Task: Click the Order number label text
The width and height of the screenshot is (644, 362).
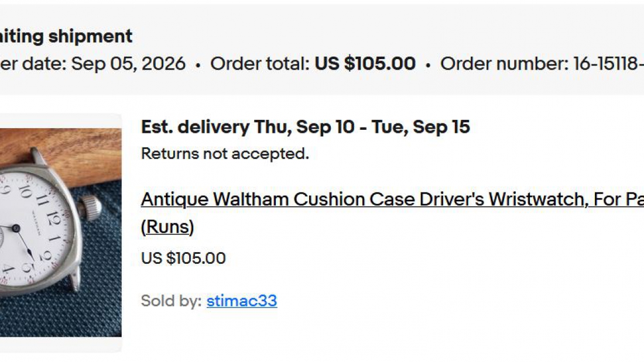Action: [505, 64]
